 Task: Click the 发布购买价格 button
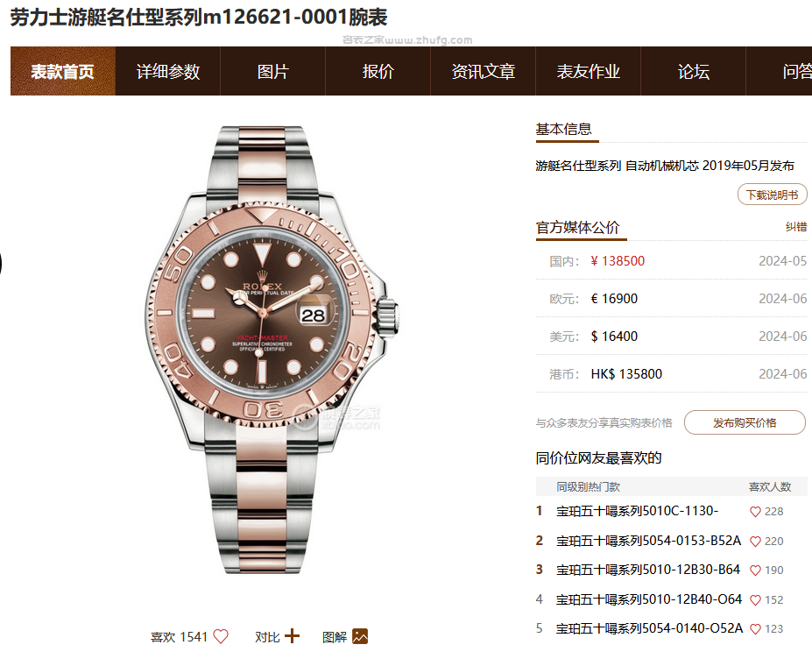pos(745,422)
